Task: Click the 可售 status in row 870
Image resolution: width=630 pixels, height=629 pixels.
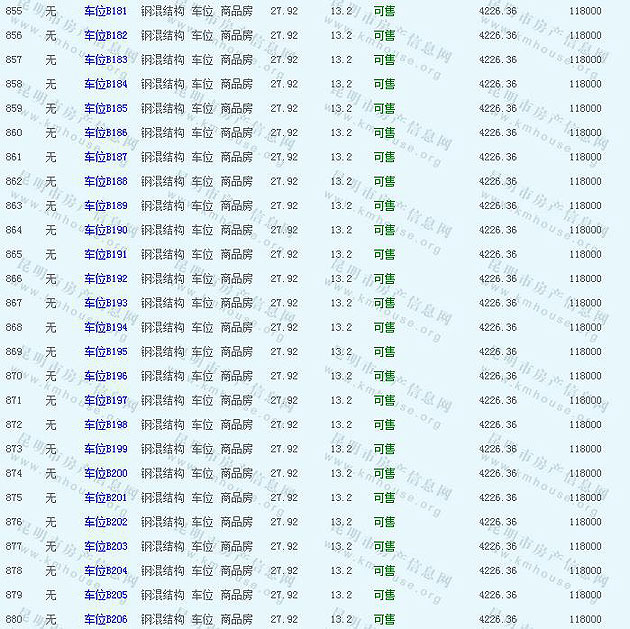Action: point(384,376)
